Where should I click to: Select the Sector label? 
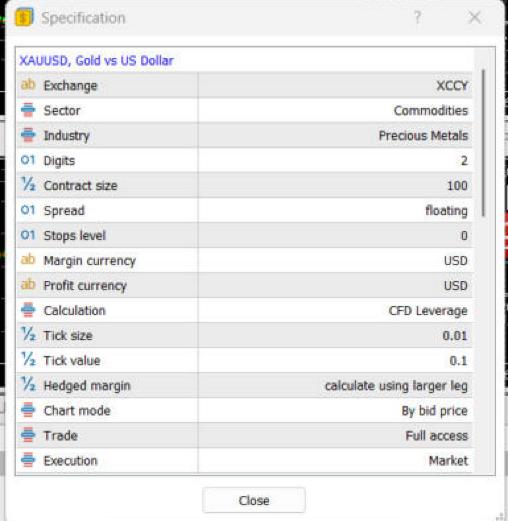point(62,111)
